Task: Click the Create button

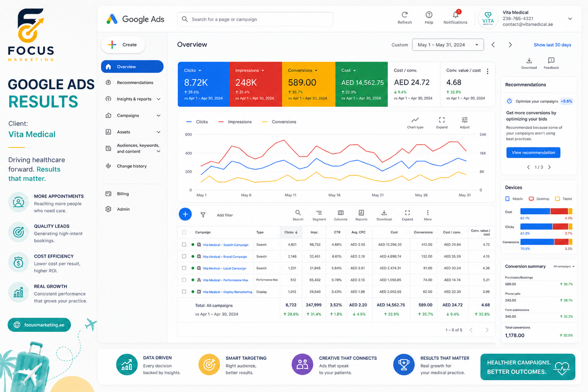Action: (123, 45)
